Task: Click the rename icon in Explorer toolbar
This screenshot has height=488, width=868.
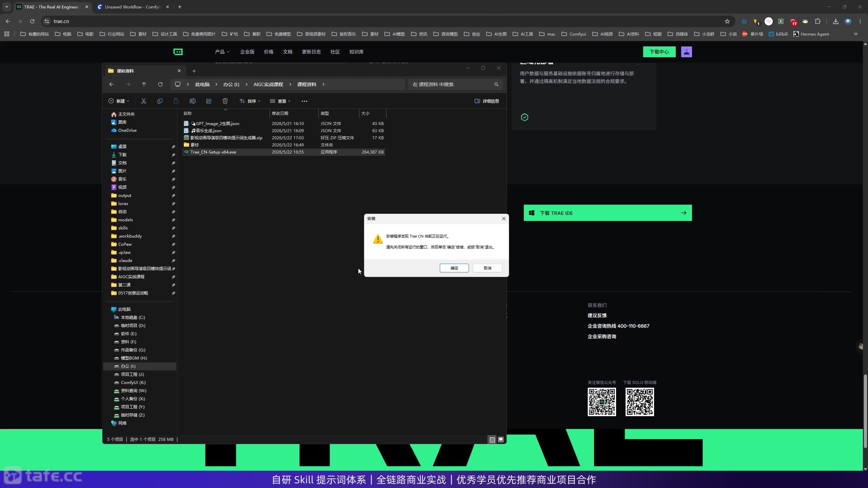Action: (x=193, y=101)
